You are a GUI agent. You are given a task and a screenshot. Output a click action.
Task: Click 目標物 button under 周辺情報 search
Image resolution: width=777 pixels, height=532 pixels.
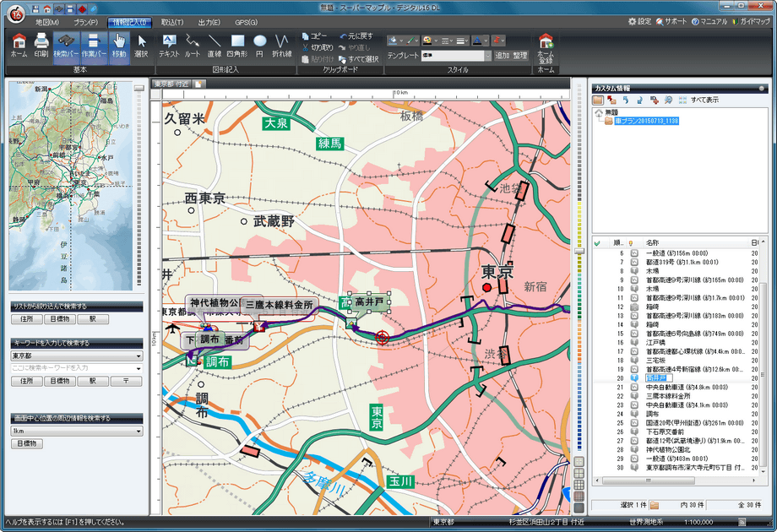[x=27, y=443]
